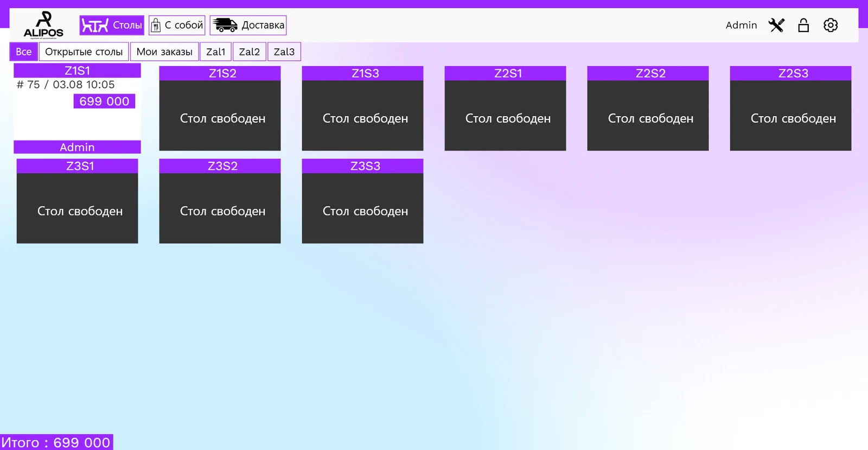
Task: Switch to Мои заказы tab
Action: tap(164, 52)
